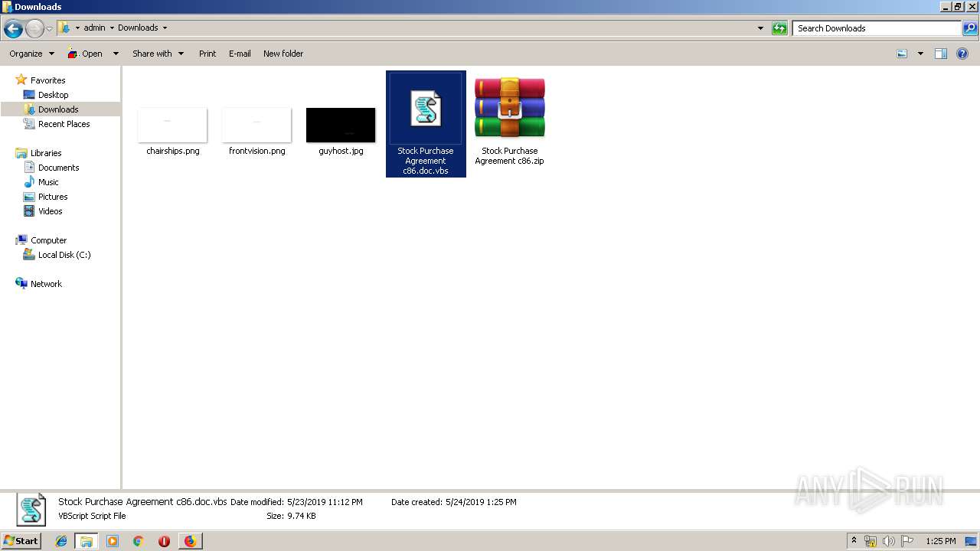980x551 pixels.
Task: Click the Windows Explorer taskbar icon
Action: (x=87, y=541)
